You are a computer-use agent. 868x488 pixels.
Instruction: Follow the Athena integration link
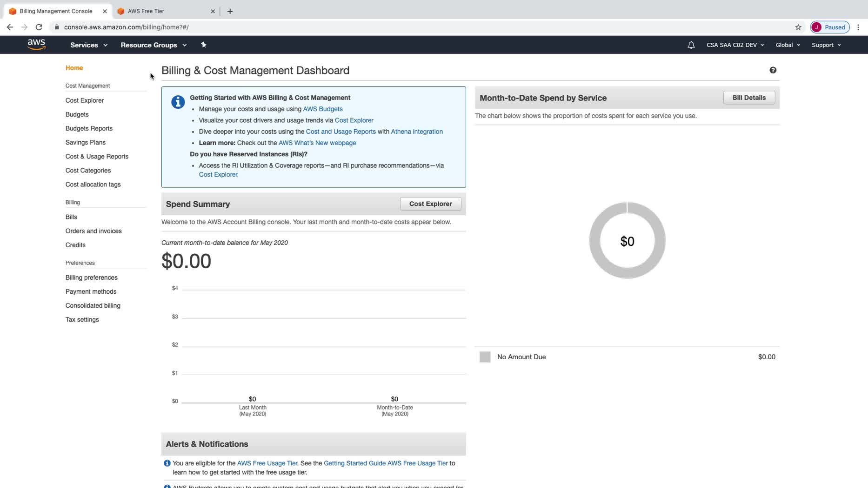click(x=417, y=132)
